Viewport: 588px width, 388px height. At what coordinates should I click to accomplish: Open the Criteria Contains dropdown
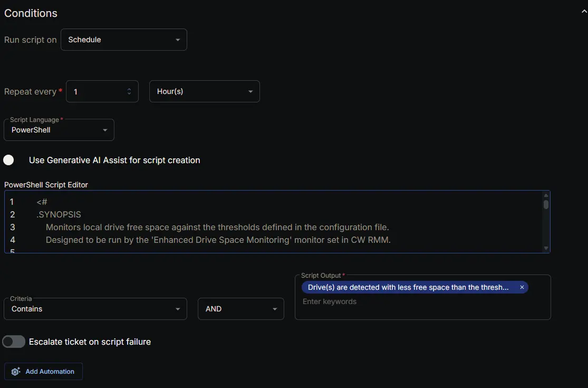pyautogui.click(x=95, y=309)
